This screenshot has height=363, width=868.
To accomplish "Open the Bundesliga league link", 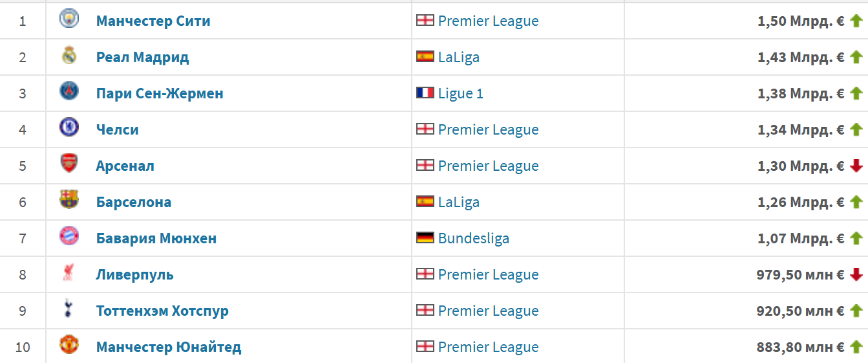I will point(474,238).
